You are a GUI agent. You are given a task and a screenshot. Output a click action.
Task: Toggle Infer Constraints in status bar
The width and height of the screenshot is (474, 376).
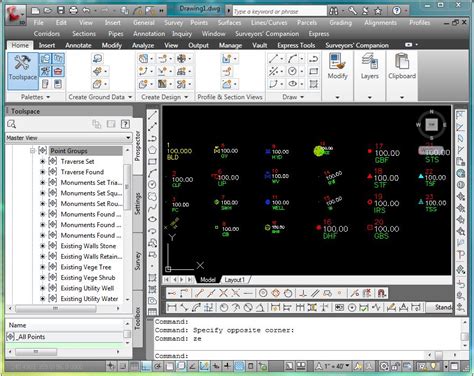pos(111,366)
